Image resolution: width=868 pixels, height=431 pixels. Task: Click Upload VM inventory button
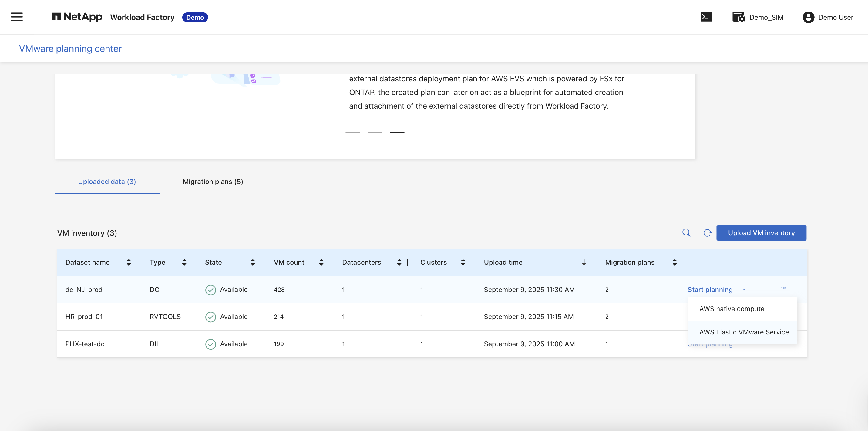tap(761, 233)
